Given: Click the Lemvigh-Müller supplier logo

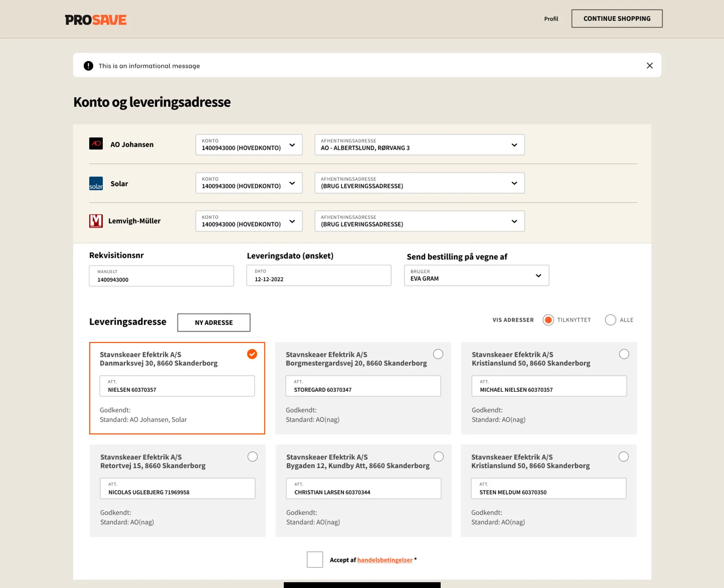Looking at the screenshot, I should click(96, 221).
